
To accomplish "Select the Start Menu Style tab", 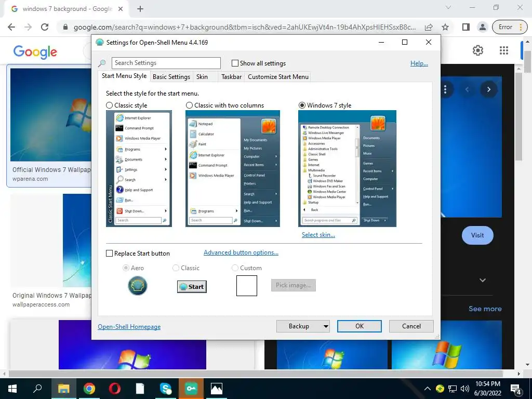I will [x=124, y=76].
